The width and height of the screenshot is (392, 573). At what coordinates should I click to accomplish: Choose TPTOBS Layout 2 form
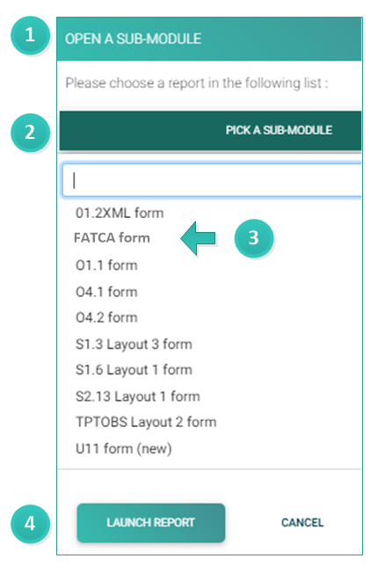pyautogui.click(x=146, y=422)
